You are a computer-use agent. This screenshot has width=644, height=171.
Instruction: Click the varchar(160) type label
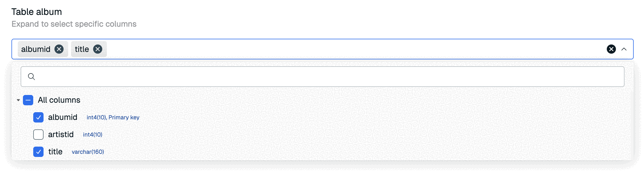[x=88, y=152]
